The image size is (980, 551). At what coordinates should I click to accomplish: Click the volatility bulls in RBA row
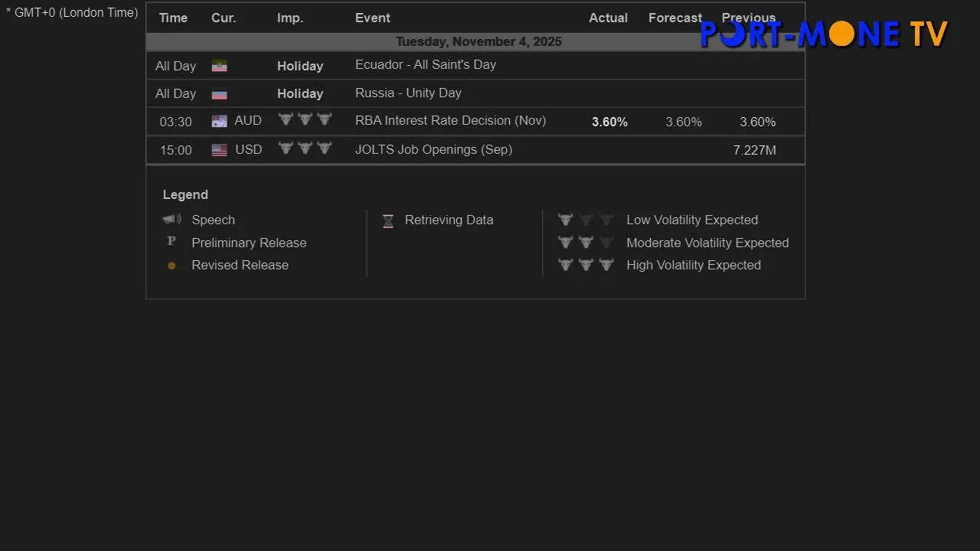click(305, 119)
